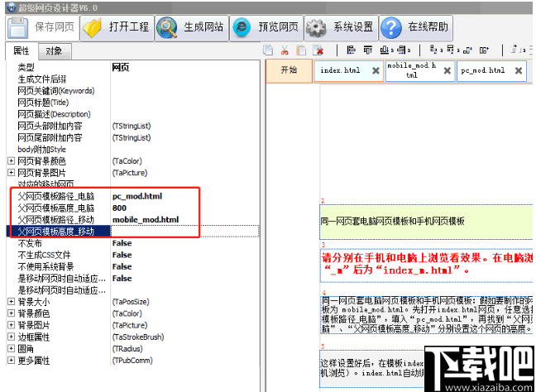Expand the 背景图片 property

(12, 325)
